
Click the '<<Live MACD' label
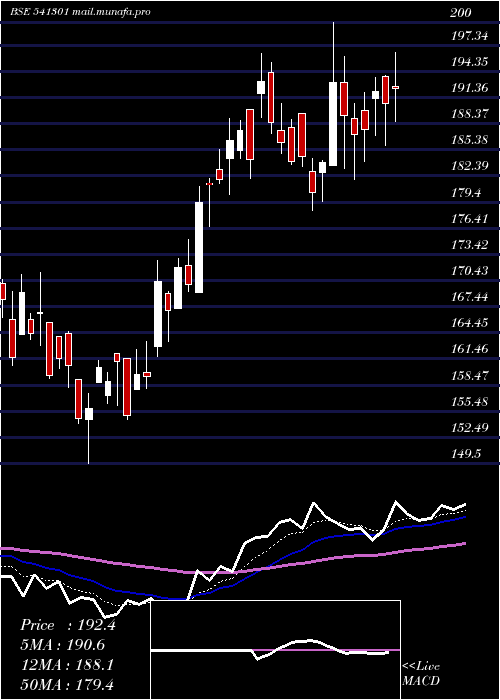pos(421,673)
